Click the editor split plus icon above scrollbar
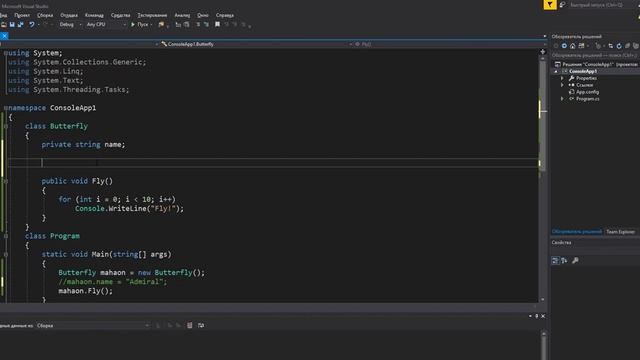640x360 pixels. coord(542,52)
